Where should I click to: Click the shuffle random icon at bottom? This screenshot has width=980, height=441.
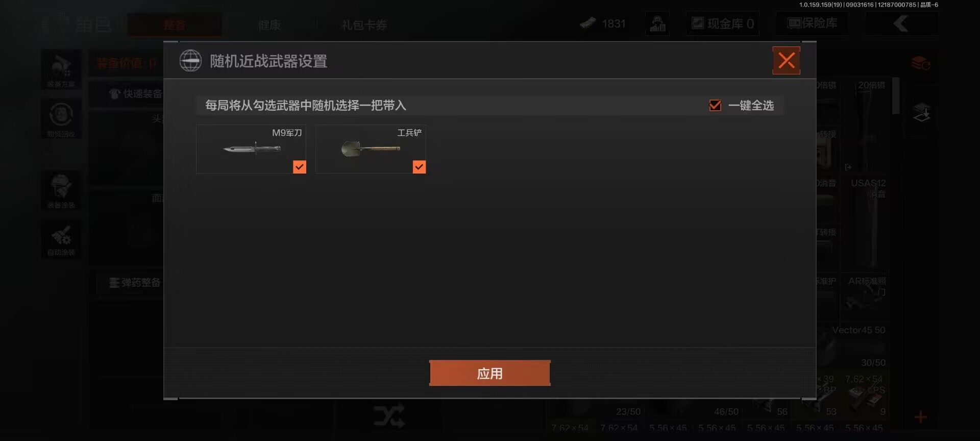pos(389,416)
